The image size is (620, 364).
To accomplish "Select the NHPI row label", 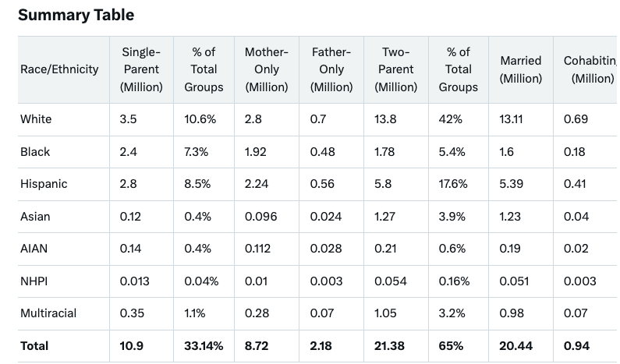I will coord(34,281).
